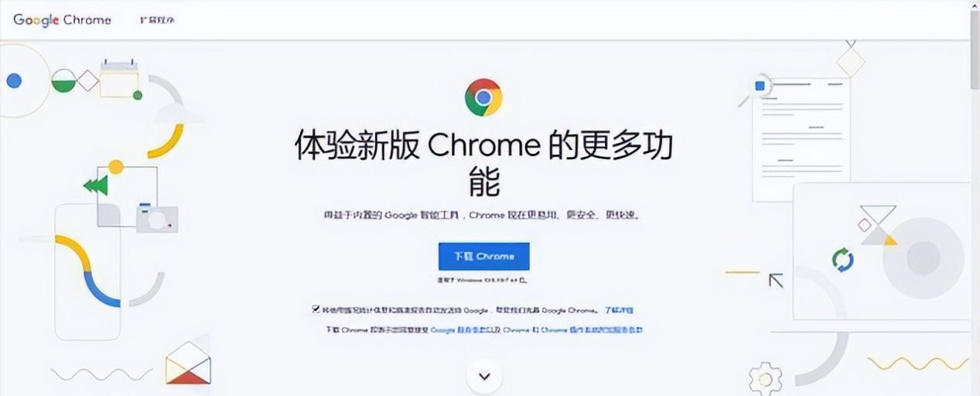The width and height of the screenshot is (980, 396).
Task: Click the platform text under the download button
Action: [484, 279]
